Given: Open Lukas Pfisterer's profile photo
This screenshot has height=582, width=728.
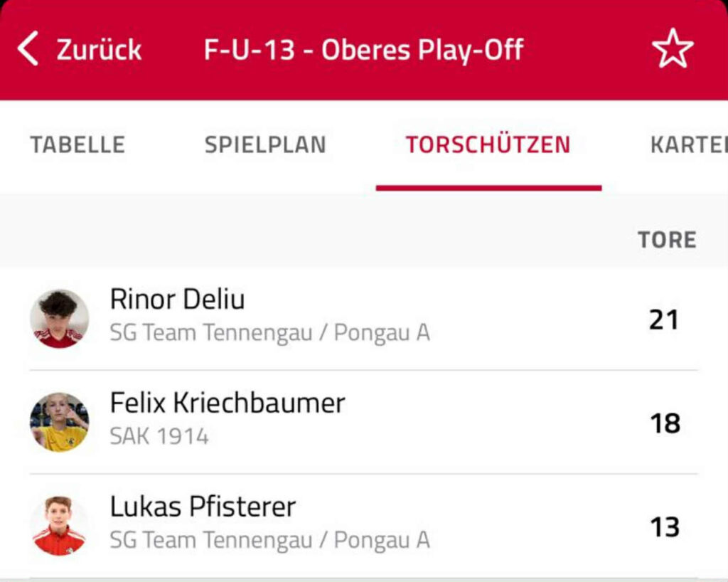Looking at the screenshot, I should coord(60,526).
